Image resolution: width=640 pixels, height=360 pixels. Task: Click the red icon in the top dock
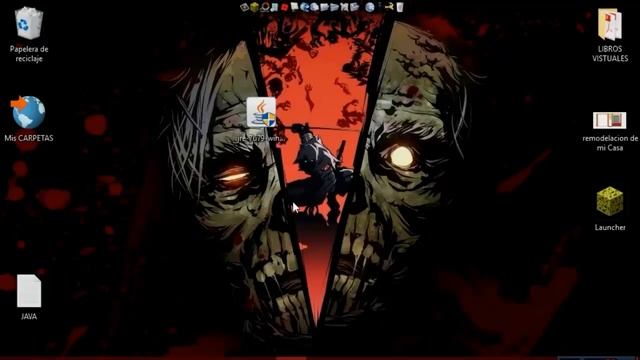[x=284, y=7]
